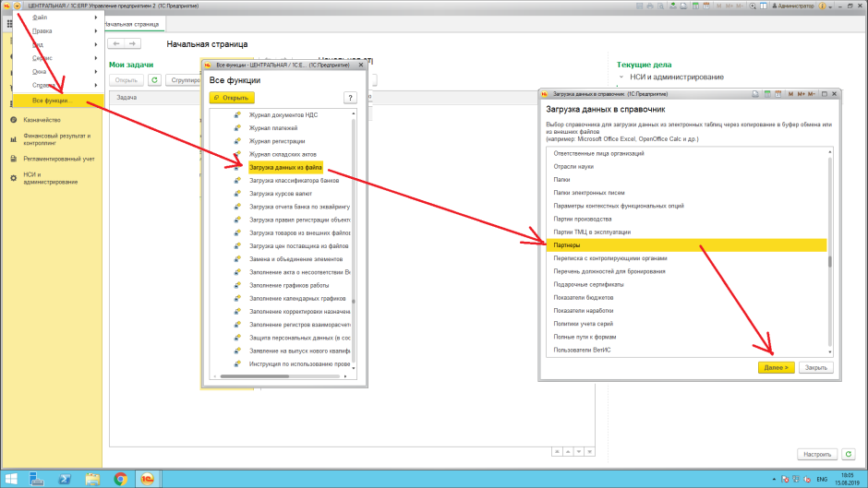Click the Get link icon in main toolbar
Image resolution: width=868 pixels, height=488 pixels.
[672, 6]
